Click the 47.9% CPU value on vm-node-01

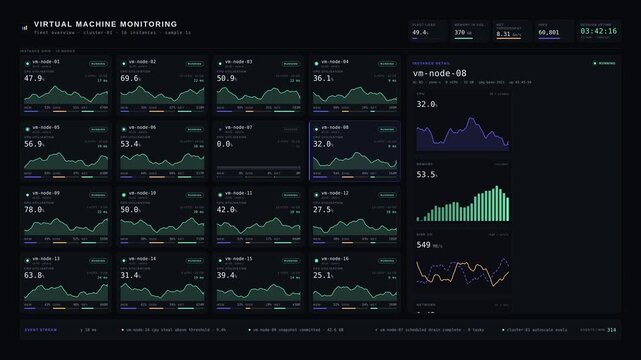coord(34,78)
